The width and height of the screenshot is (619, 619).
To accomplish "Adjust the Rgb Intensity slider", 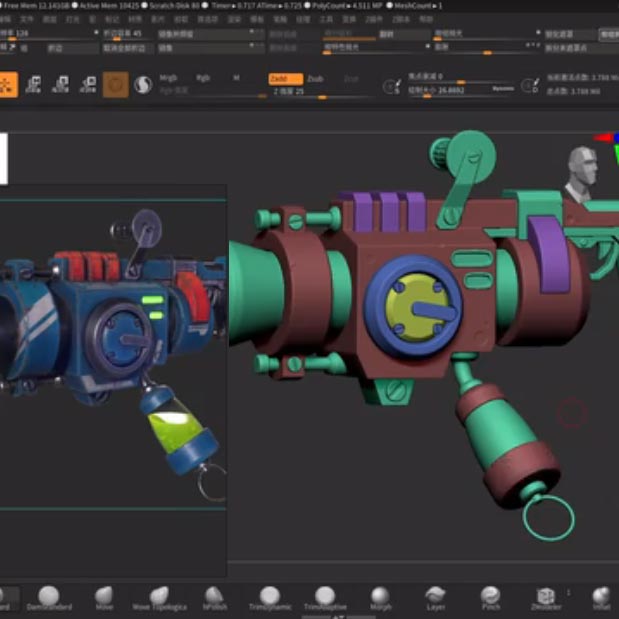I will 213,92.
